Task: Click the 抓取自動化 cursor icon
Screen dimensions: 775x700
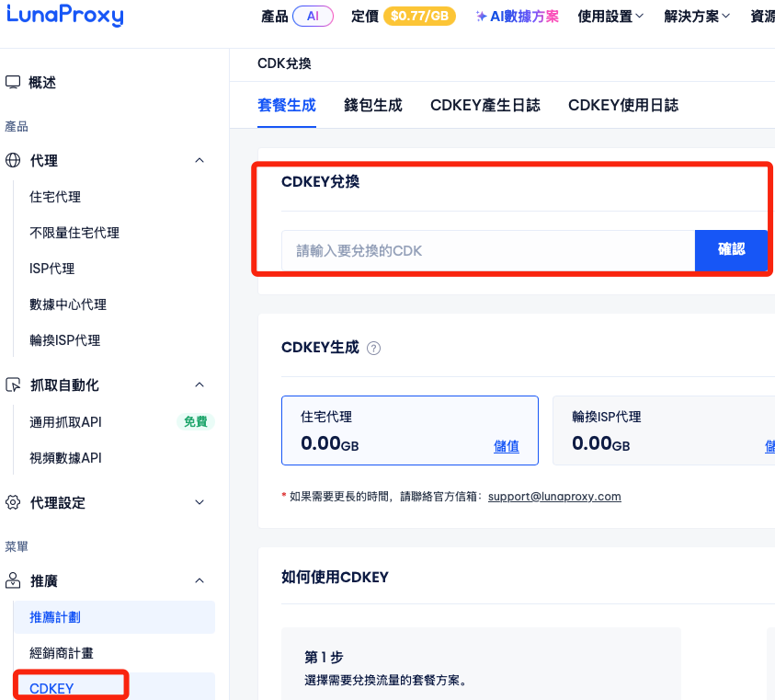Action: click(13, 384)
